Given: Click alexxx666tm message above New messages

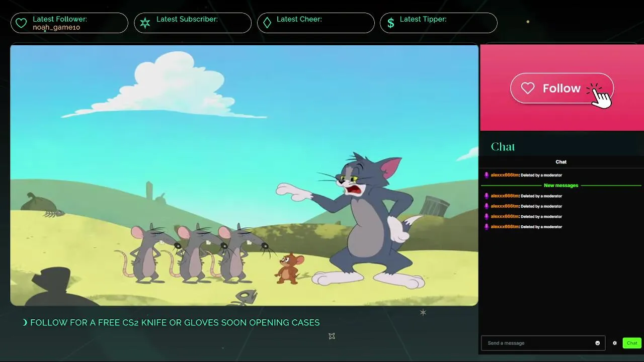Looking at the screenshot, I should click(x=523, y=175).
